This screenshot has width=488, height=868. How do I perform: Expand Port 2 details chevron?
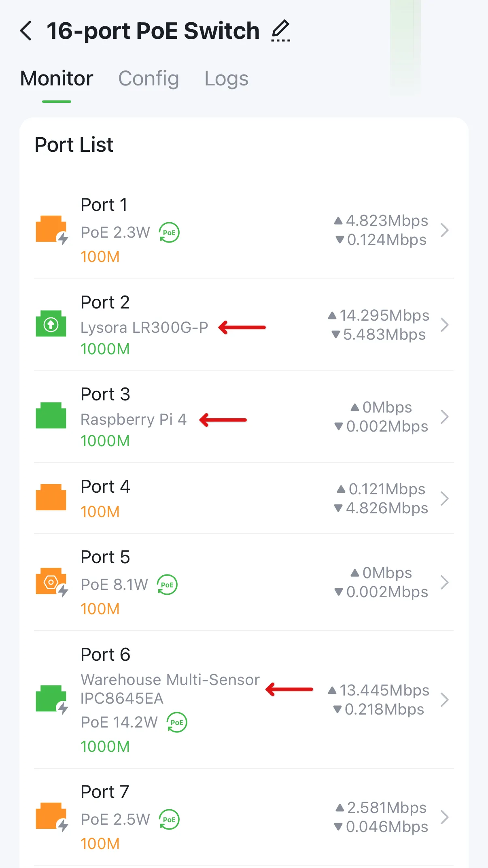click(x=444, y=325)
